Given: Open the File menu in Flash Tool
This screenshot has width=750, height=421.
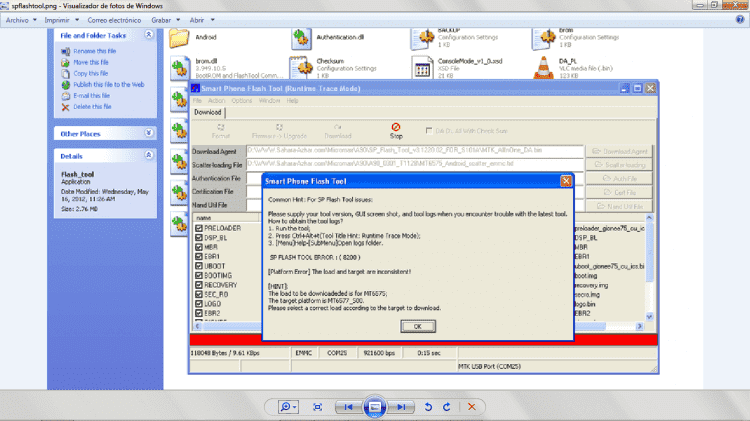Looking at the screenshot, I should pos(197,100).
